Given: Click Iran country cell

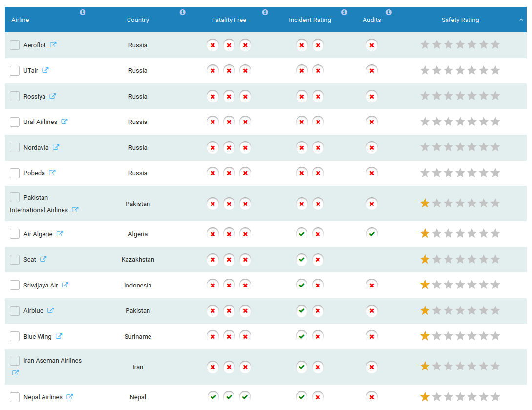Looking at the screenshot, I should pyautogui.click(x=138, y=367).
